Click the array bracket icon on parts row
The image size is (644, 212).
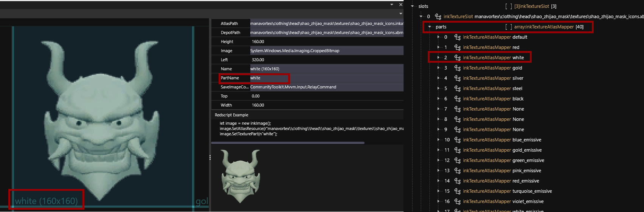(x=509, y=27)
